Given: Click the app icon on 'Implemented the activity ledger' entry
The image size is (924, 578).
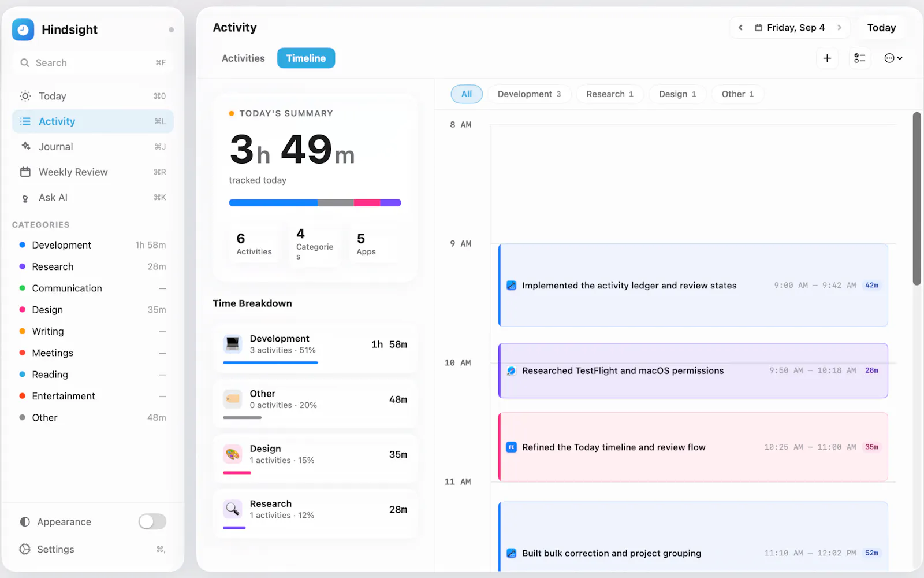Looking at the screenshot, I should click(512, 286).
